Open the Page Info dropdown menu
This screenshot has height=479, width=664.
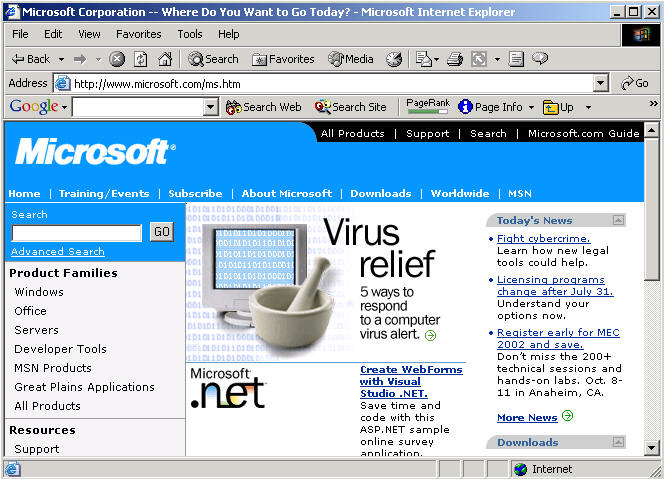530,107
